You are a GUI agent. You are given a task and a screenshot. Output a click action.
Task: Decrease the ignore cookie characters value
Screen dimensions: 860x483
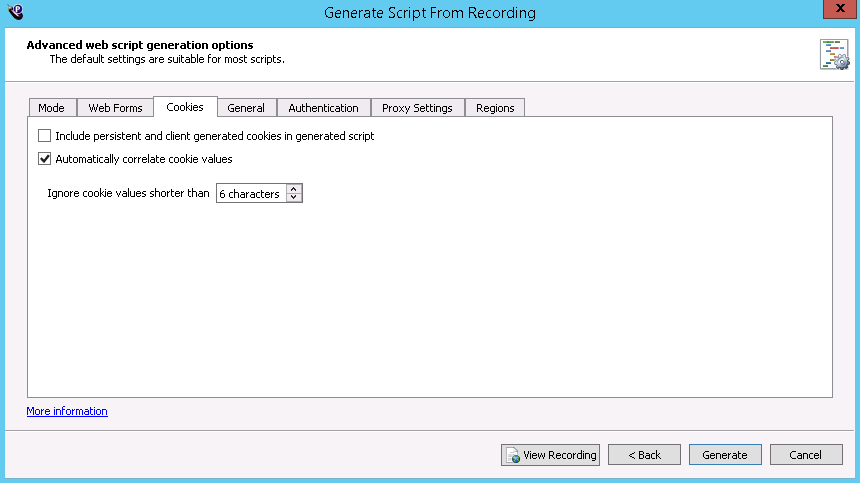(x=294, y=198)
